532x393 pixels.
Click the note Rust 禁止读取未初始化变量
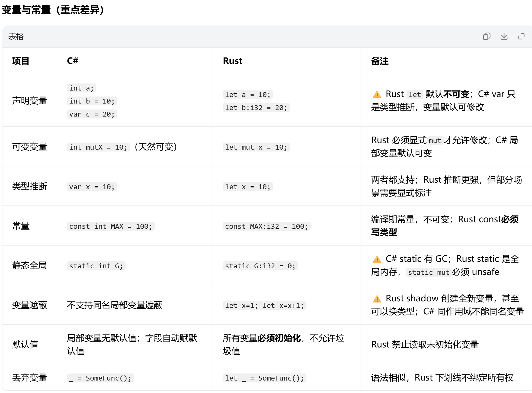pos(425,344)
